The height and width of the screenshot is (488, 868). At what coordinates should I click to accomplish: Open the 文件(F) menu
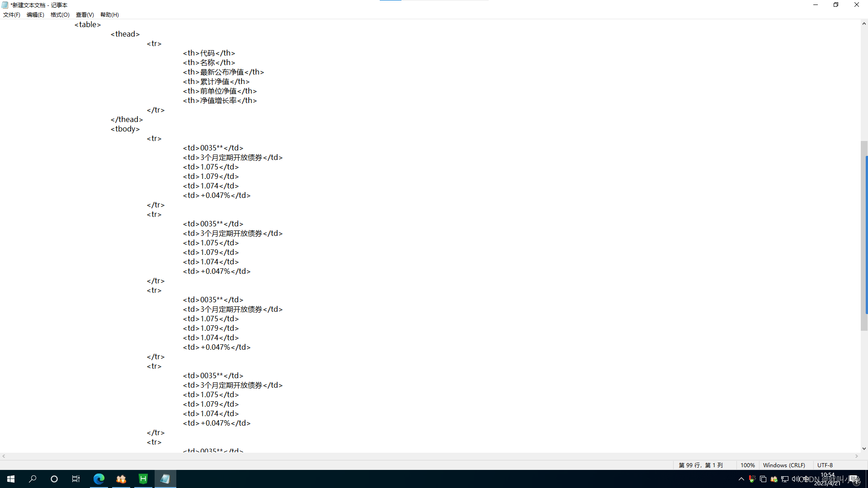coord(12,15)
